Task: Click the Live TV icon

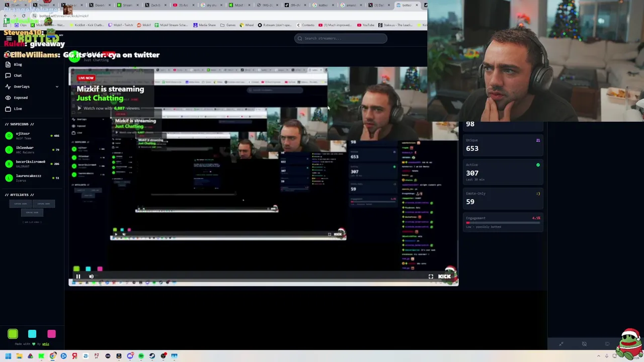Action: click(x=8, y=109)
